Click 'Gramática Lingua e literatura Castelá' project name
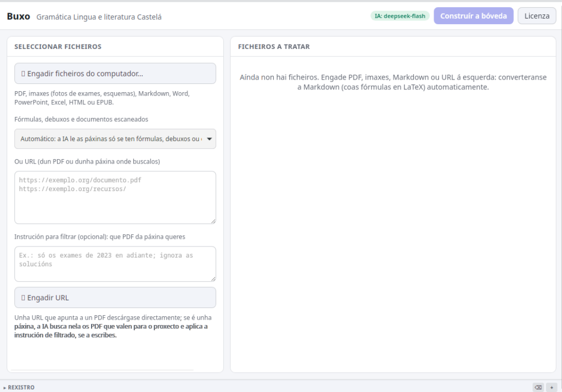This screenshot has height=392, width=562. 99,17
